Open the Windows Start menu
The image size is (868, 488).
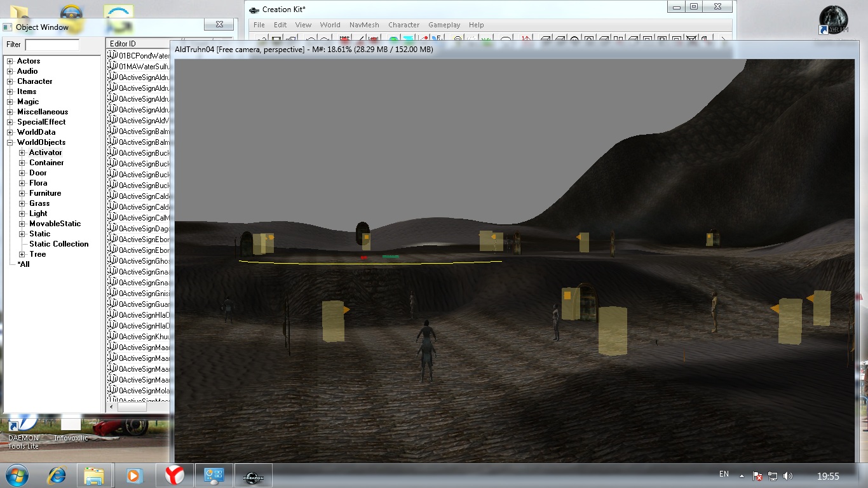17,475
